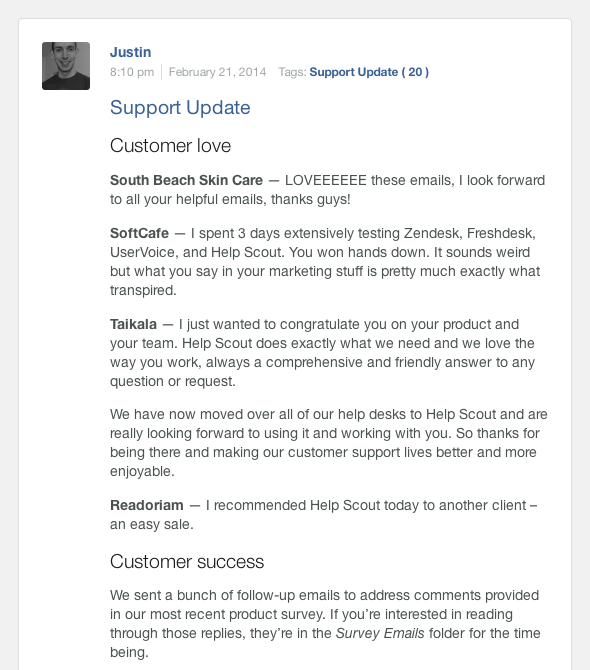The image size is (590, 670).
Task: Select the bold SoftCafe name
Action: click(139, 233)
